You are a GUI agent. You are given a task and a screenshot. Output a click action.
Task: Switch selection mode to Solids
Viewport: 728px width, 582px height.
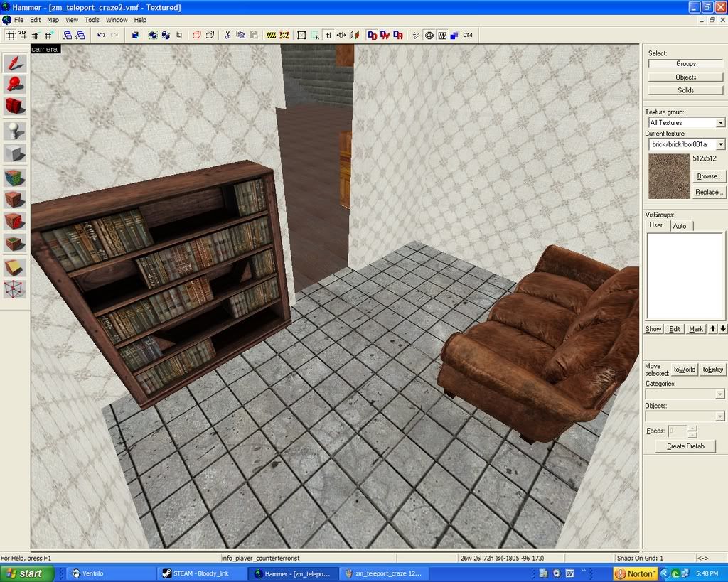pos(685,90)
